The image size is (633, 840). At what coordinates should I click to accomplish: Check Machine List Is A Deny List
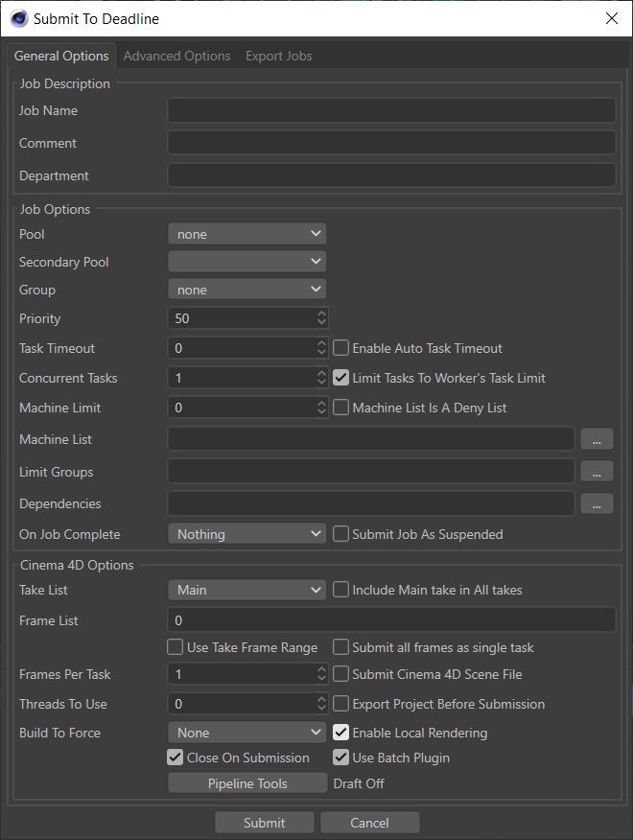click(340, 408)
